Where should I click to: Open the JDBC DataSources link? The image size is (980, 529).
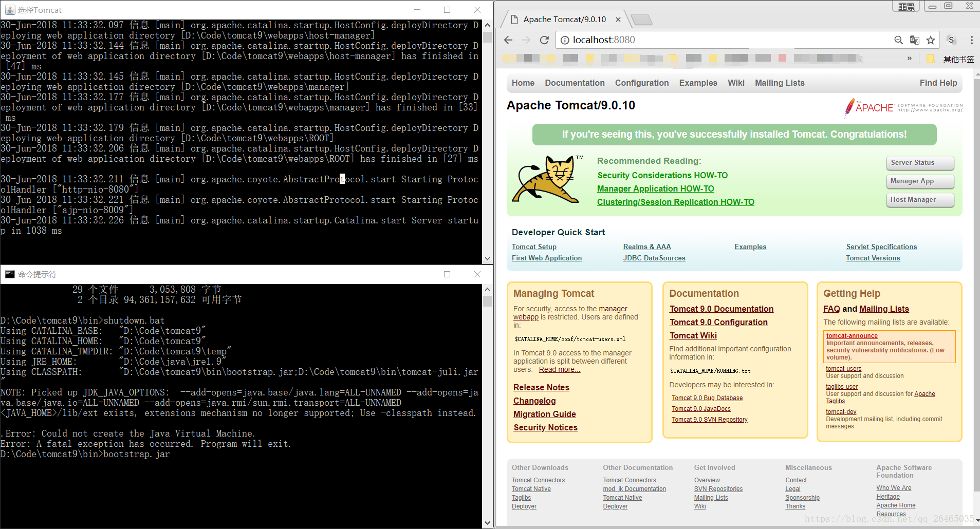pyautogui.click(x=654, y=258)
